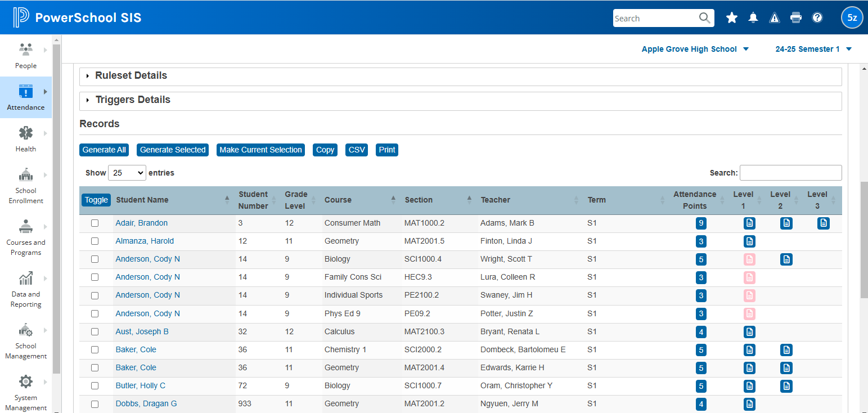Image resolution: width=868 pixels, height=413 pixels.
Task: Open the 24-25 Semester 1 term selector
Action: click(x=813, y=49)
